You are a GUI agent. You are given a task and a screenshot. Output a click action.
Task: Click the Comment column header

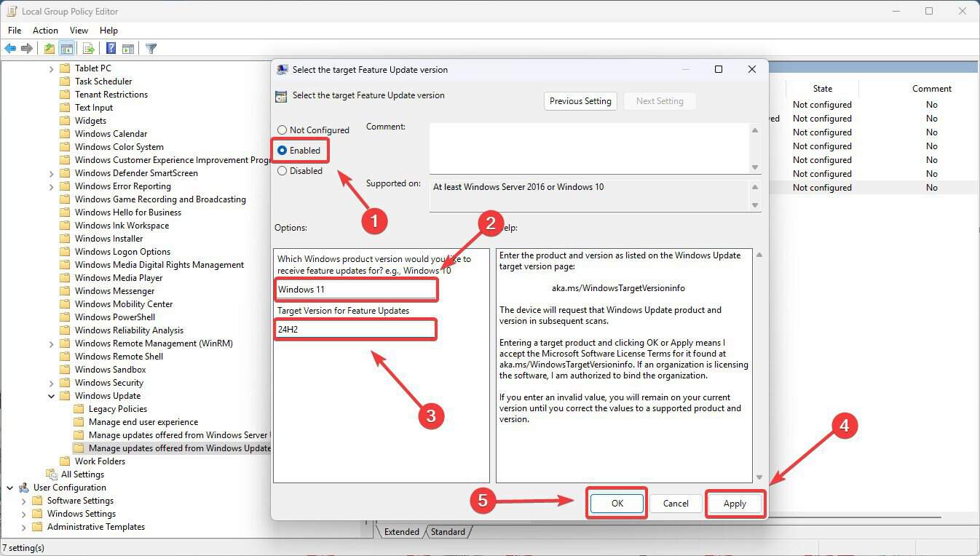tap(932, 89)
